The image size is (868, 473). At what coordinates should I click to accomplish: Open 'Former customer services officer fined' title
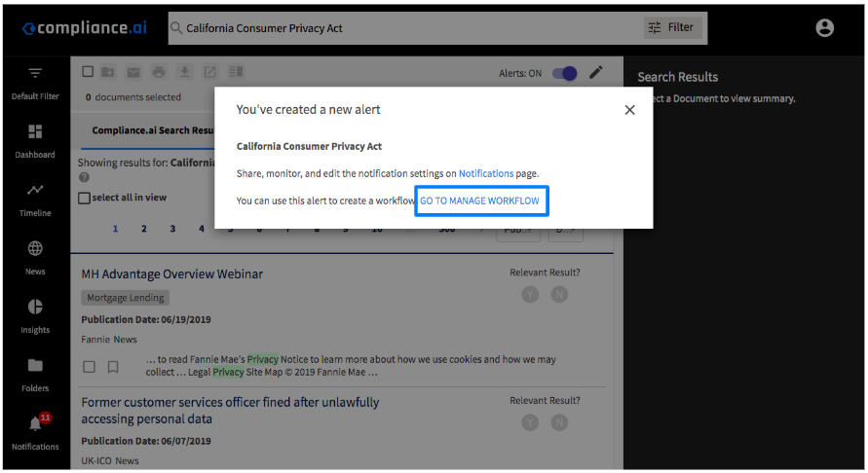(230, 411)
